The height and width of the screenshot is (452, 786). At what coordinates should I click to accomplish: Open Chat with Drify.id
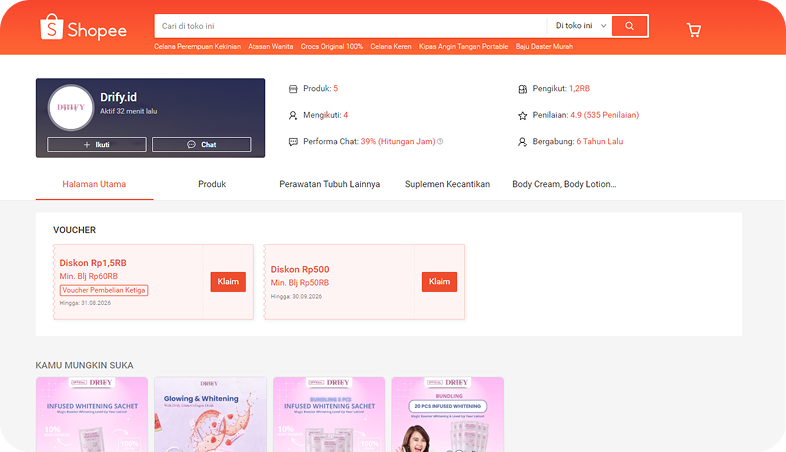(202, 144)
